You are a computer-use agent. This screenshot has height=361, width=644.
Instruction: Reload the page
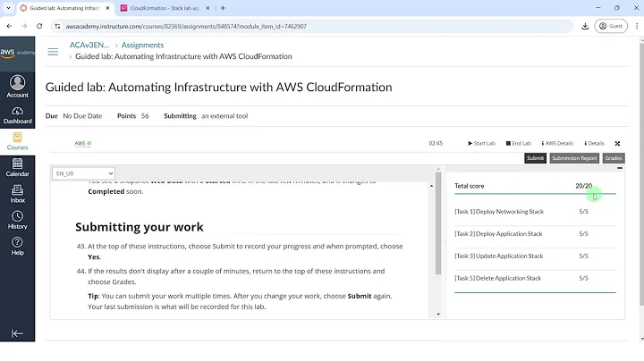pyautogui.click(x=39, y=26)
